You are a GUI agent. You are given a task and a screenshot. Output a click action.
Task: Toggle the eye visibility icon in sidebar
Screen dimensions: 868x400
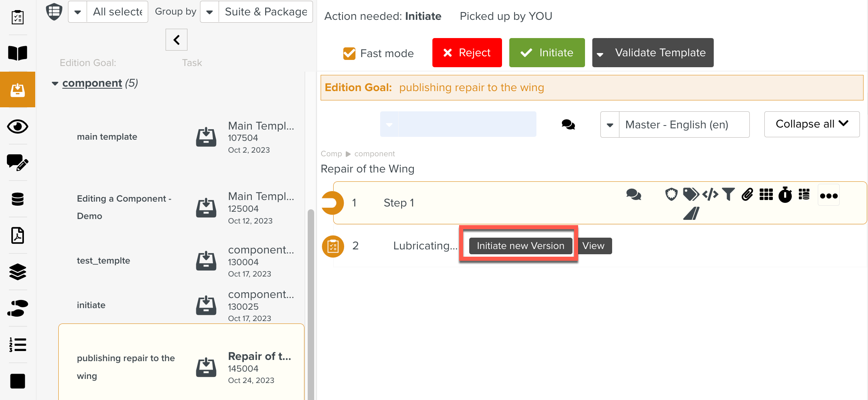(17, 127)
